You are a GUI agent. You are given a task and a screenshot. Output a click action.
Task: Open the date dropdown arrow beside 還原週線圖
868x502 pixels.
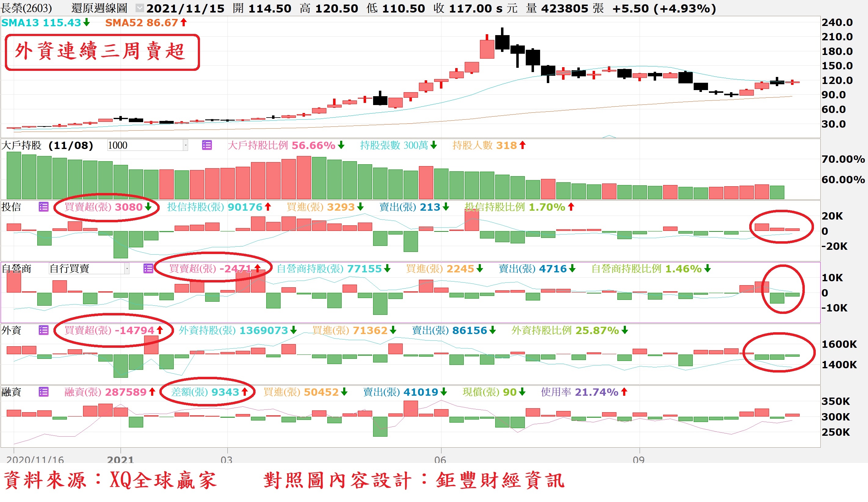(x=139, y=8)
